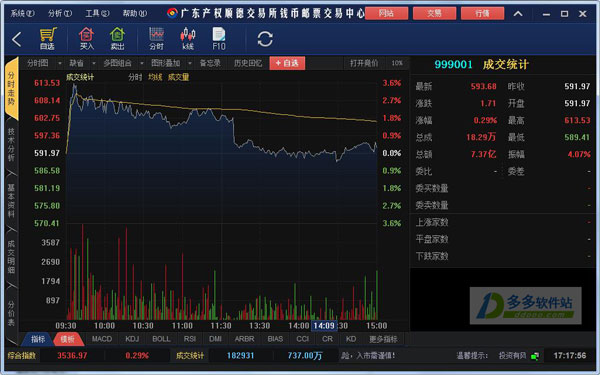This screenshot has height=375, width=600.
Task: Open the 系统 menu
Action: pyautogui.click(x=22, y=13)
